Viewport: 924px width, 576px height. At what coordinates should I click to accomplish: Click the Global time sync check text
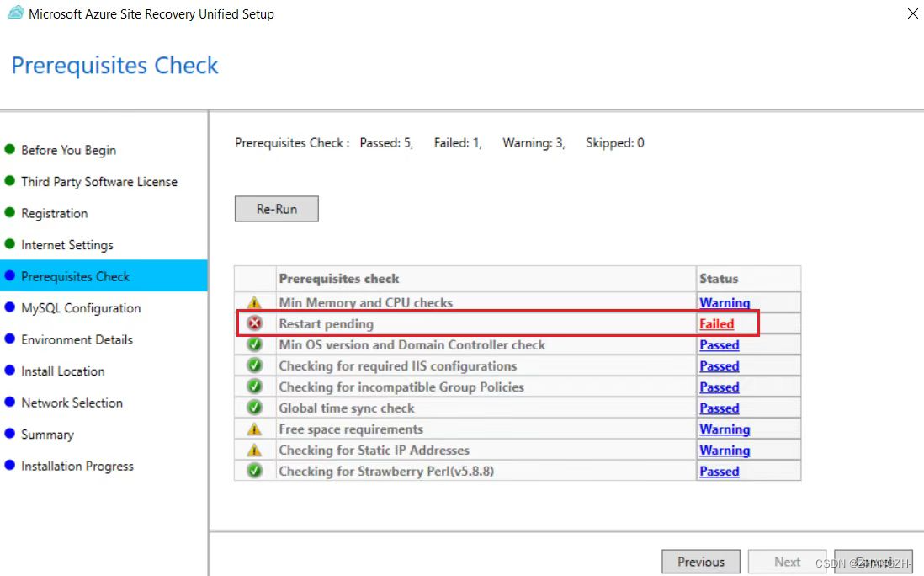347,408
